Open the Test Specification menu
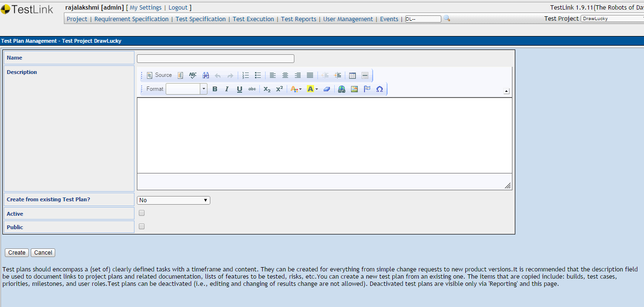The width and height of the screenshot is (644, 307). coord(200,19)
